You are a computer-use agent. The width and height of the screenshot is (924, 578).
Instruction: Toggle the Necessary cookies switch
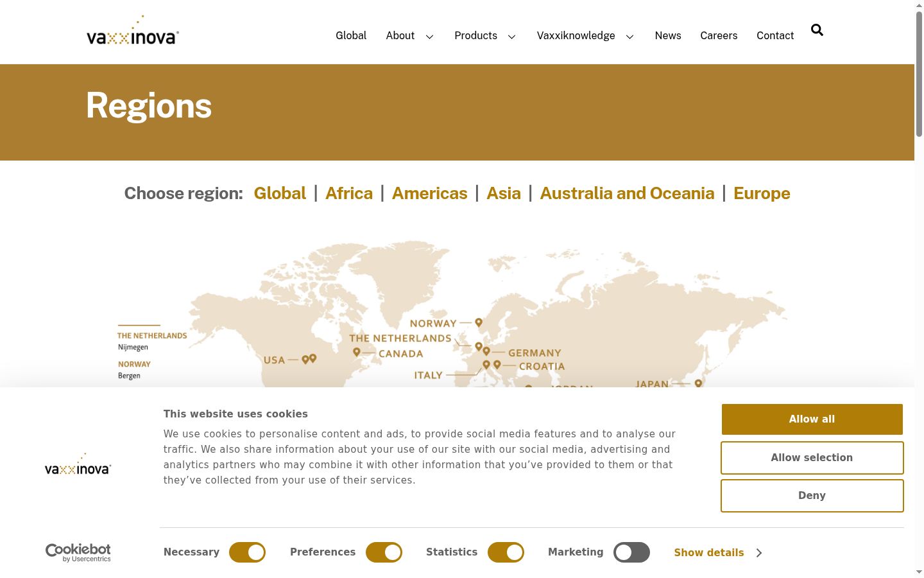[x=247, y=552]
